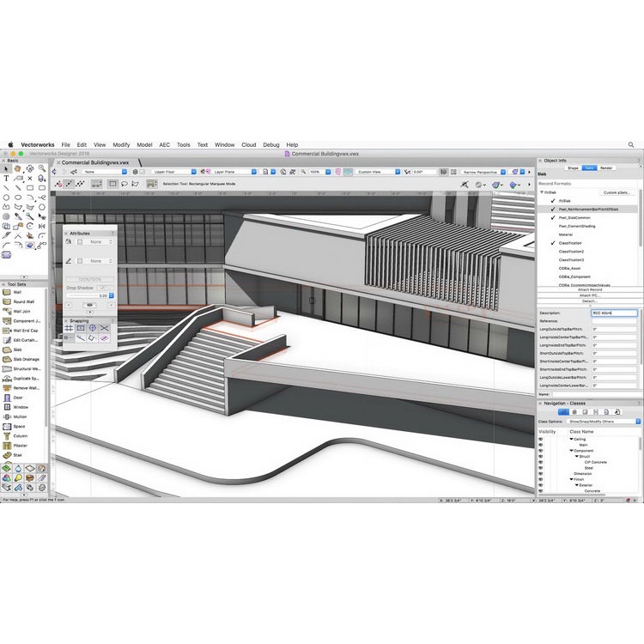
Task: Toggle visibility of the Ceiling class
Action: (x=541, y=439)
